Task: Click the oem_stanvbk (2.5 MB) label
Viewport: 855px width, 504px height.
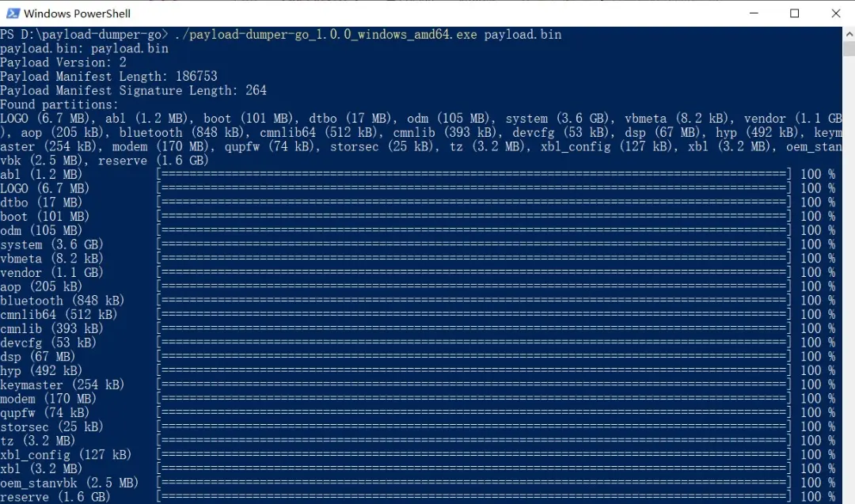Action: tap(69, 483)
